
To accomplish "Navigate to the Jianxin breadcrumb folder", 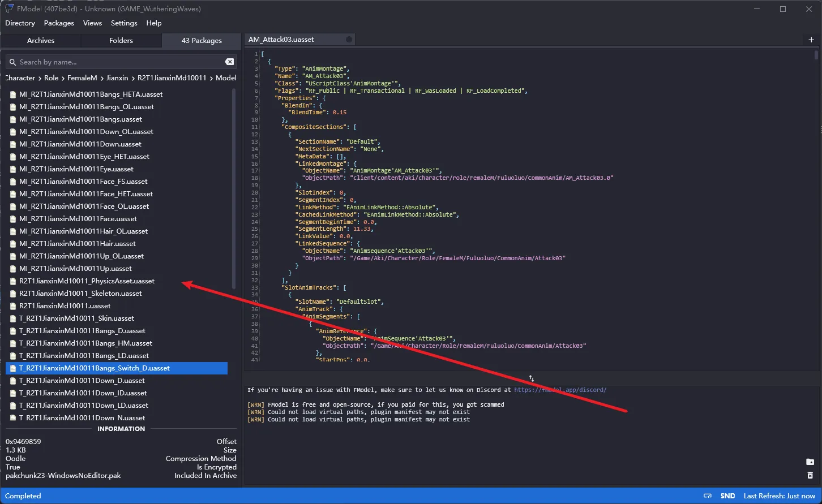I will 117,78.
